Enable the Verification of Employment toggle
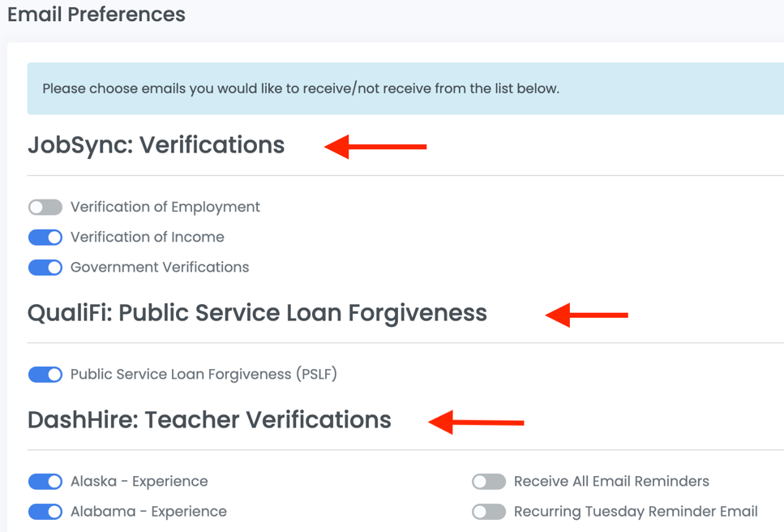Viewport: 784px width, 532px height. tap(45, 208)
